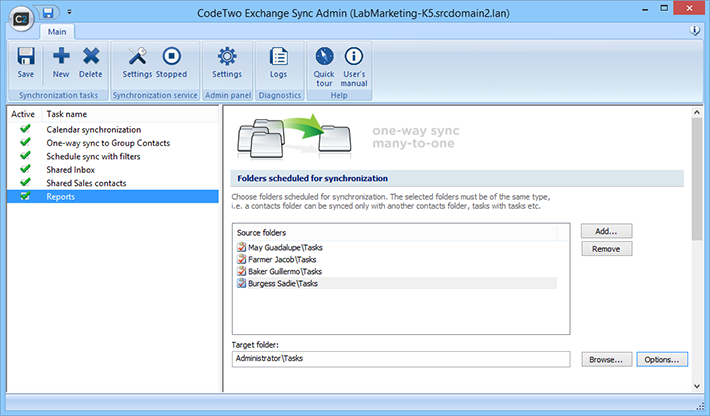The width and height of the screenshot is (710, 416).
Task: Open Synchronization service Settings
Action: 137,63
